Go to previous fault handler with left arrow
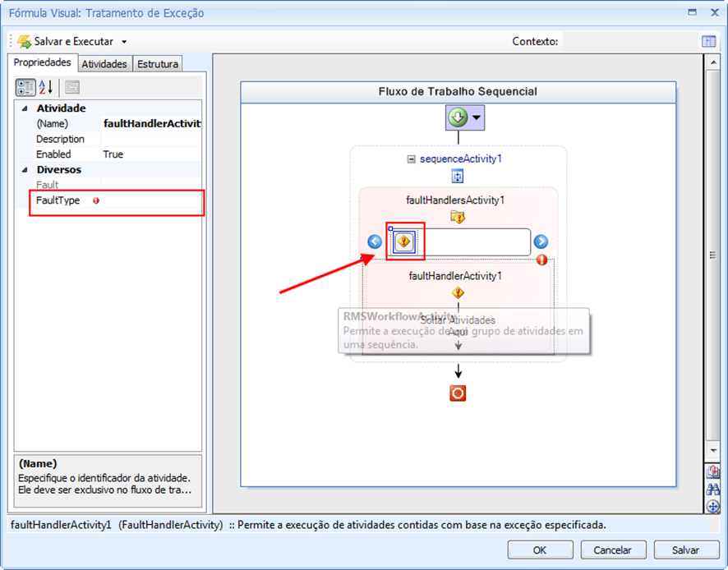 375,241
